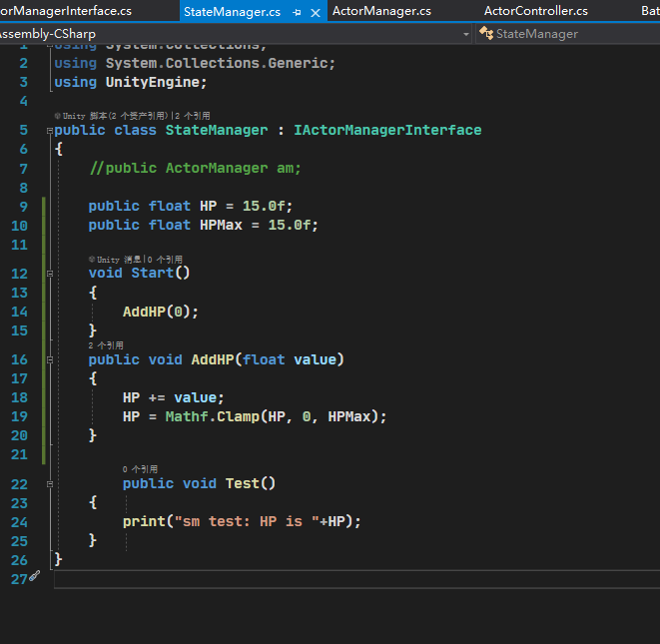
Task: Place cursor on empty line 27
Action: point(300,580)
